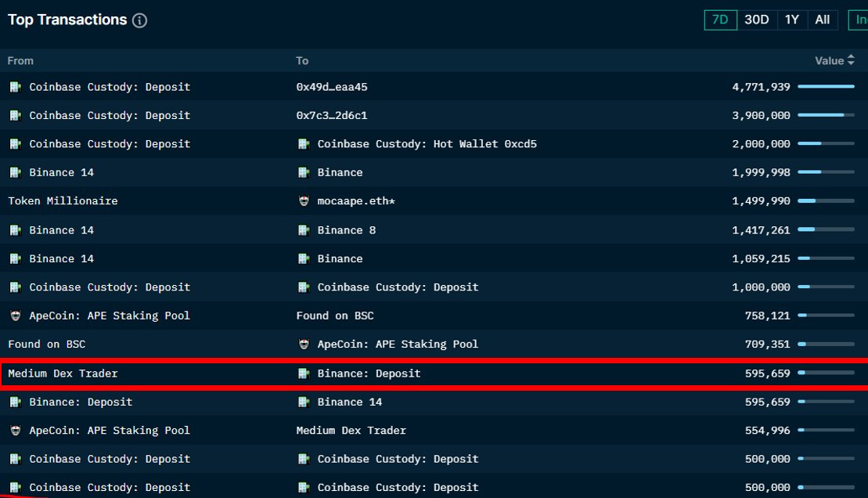Click value bar for 4,771,939 transaction
Screen dimensions: 868x498
(826, 86)
